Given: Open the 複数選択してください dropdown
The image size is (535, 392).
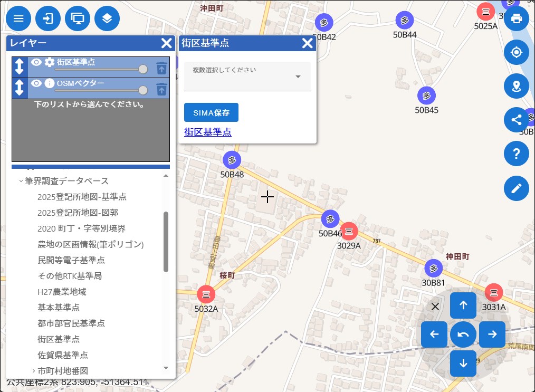Looking at the screenshot, I should [247, 77].
